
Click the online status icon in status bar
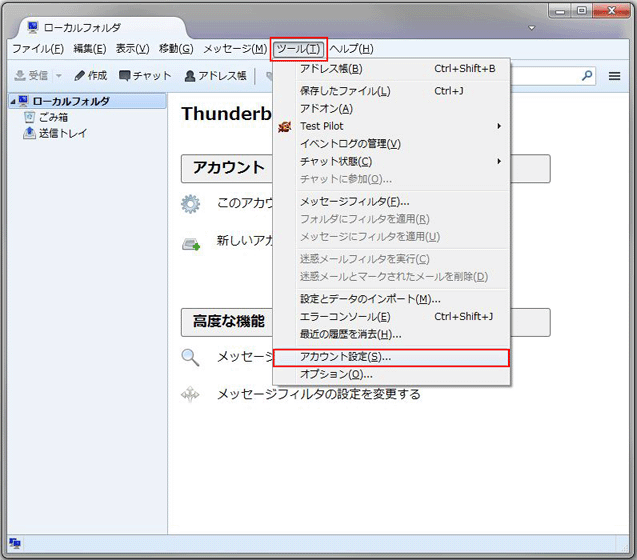[x=13, y=545]
